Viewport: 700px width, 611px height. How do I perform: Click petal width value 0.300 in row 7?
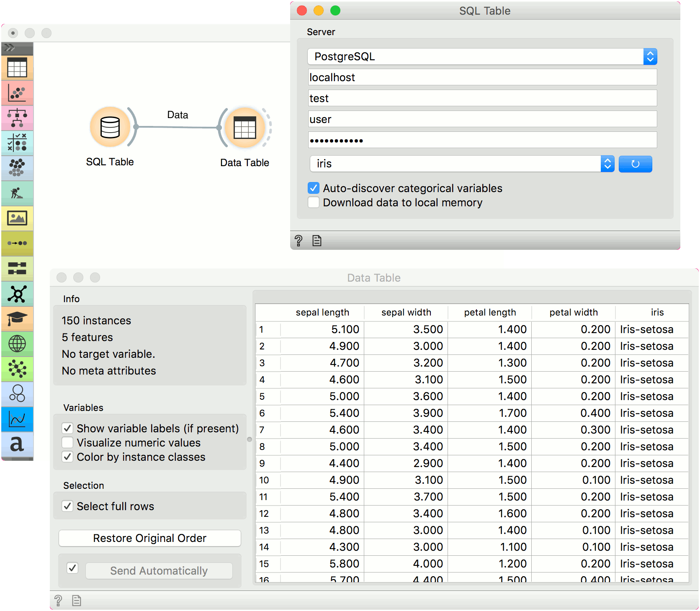(x=574, y=430)
